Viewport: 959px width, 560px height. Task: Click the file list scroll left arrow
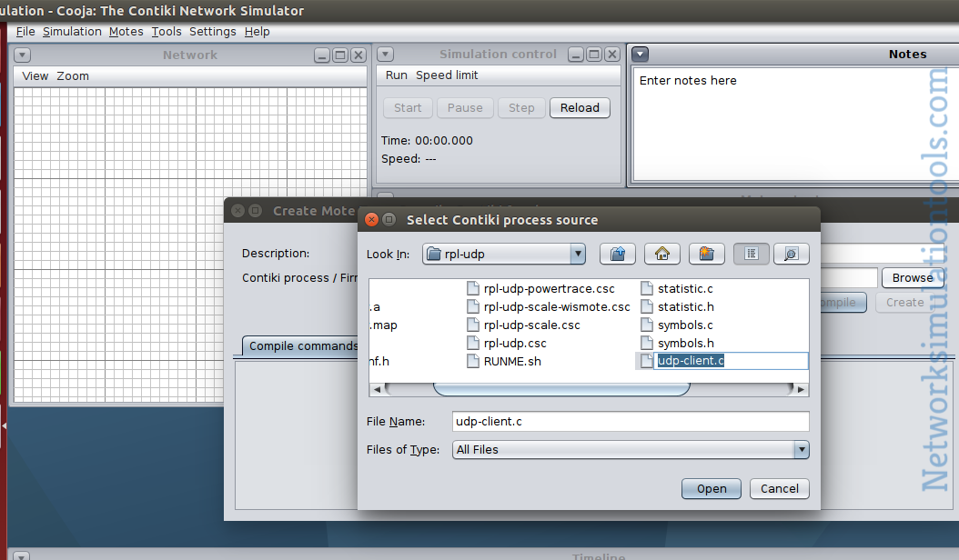click(x=377, y=389)
